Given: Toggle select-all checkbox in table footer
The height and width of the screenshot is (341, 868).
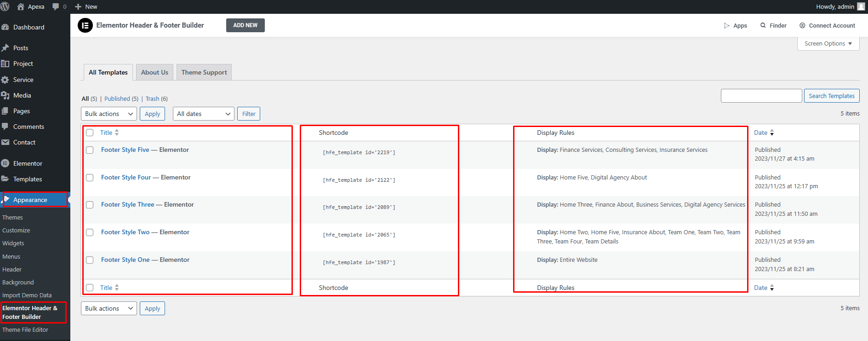Looking at the screenshot, I should tap(90, 288).
